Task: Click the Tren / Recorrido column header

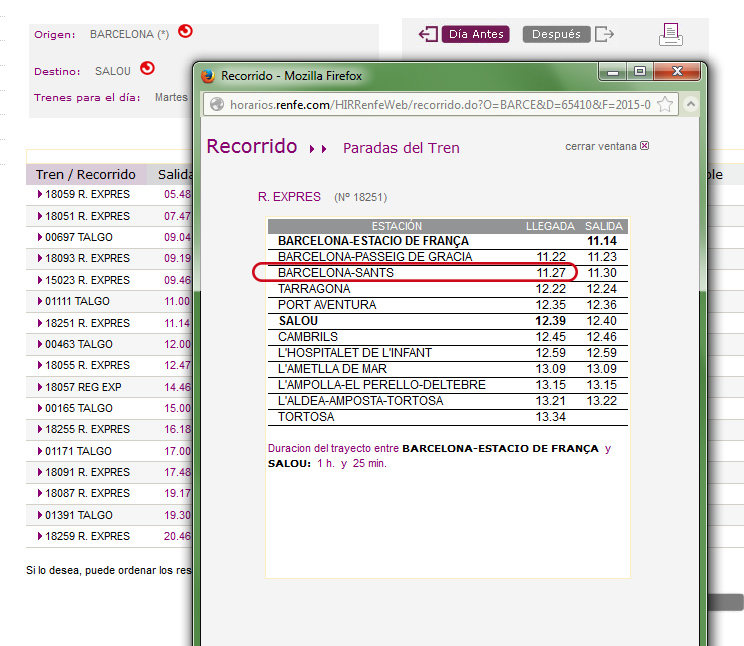Action: click(x=86, y=175)
